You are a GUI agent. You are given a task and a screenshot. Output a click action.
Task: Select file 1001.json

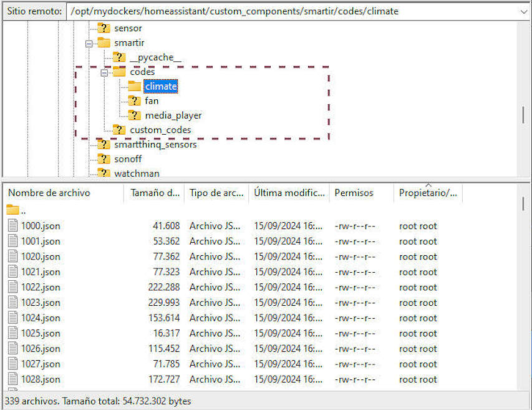tap(41, 242)
